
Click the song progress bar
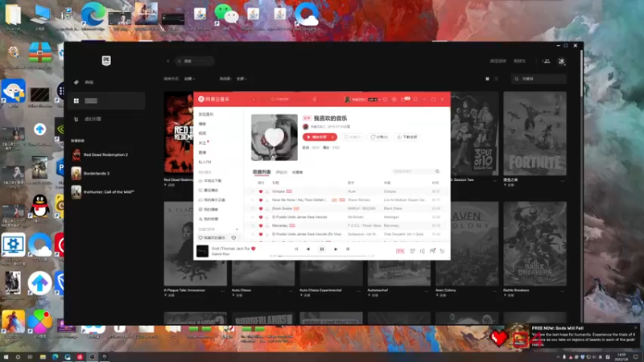(322, 256)
